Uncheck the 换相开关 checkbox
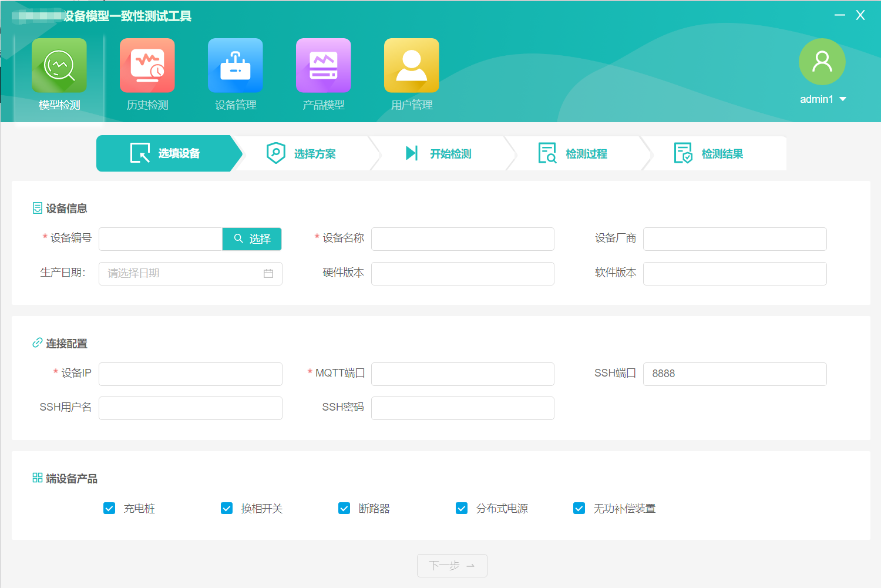Screen dimensions: 881x588 click(227, 508)
